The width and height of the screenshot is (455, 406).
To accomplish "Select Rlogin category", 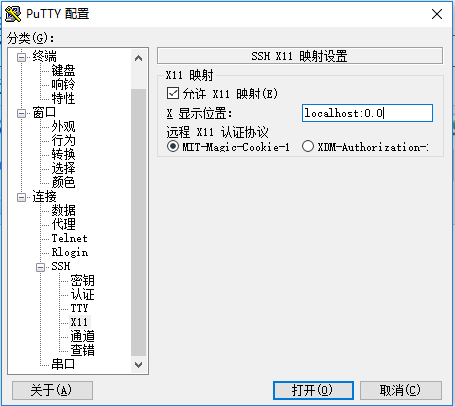I will [x=70, y=252].
